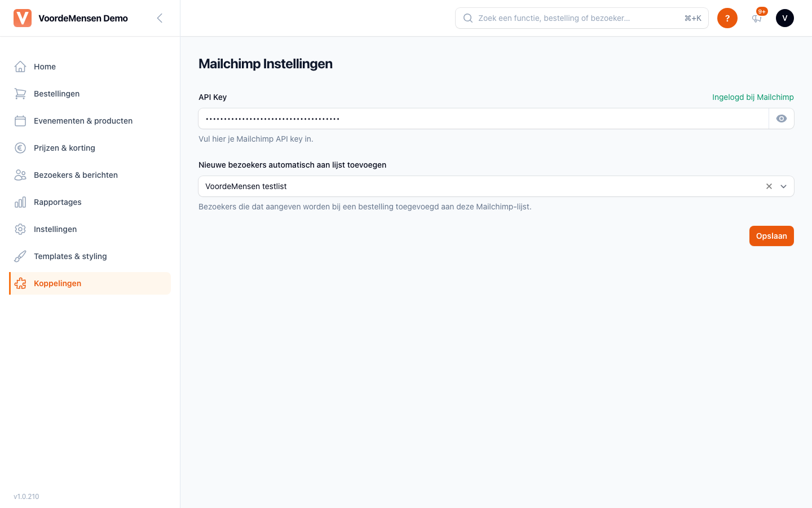Click the VoordeMensen orange logo icon

pos(23,18)
